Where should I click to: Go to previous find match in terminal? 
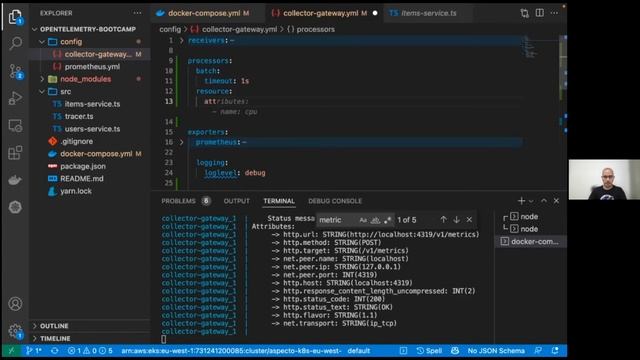443,220
